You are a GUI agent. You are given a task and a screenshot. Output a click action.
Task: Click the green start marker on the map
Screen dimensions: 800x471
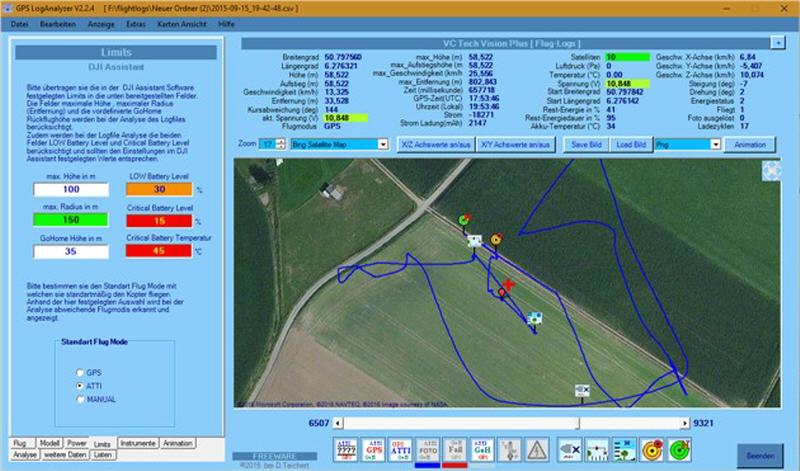[x=464, y=220]
